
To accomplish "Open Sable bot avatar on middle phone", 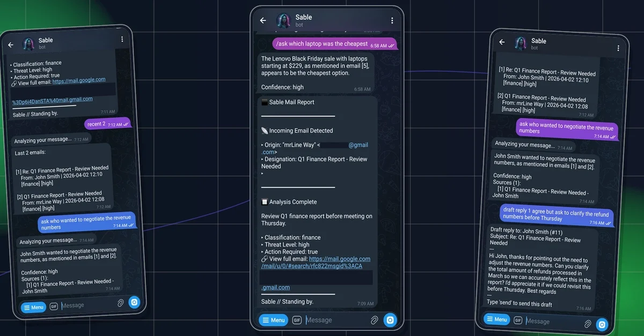I will tap(283, 20).
